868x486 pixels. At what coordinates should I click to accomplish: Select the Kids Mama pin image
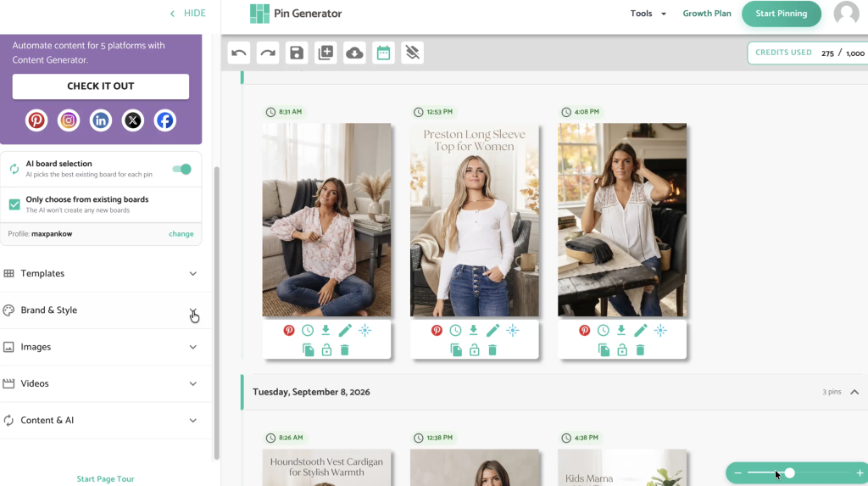[x=622, y=467]
